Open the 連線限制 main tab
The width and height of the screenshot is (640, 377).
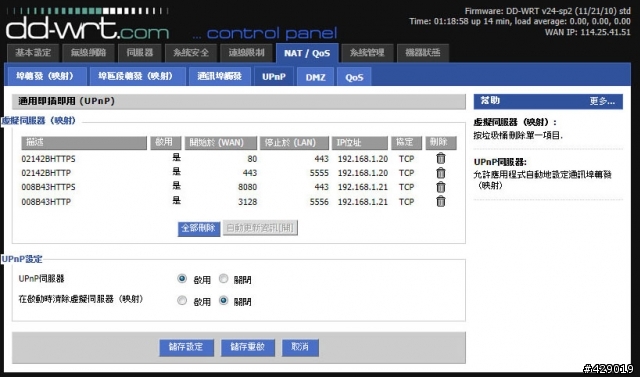pos(246,53)
